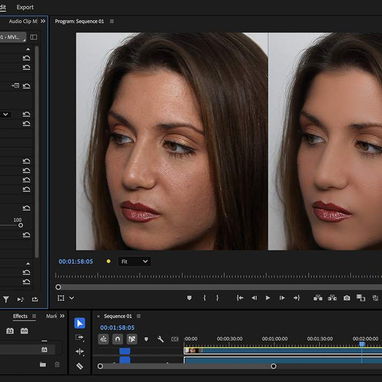382x382 pixels.
Task: Switch to the Markers tab
Action: click(52, 316)
